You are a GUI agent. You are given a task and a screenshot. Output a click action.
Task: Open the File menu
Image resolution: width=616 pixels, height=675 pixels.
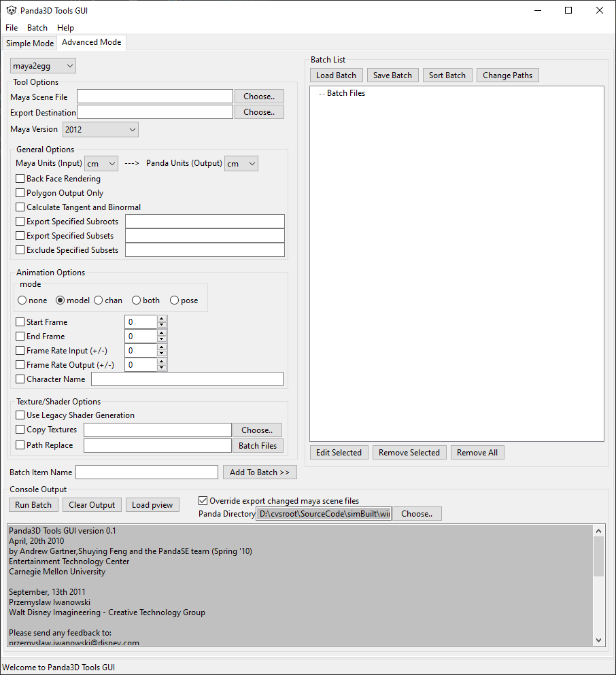[x=12, y=28]
